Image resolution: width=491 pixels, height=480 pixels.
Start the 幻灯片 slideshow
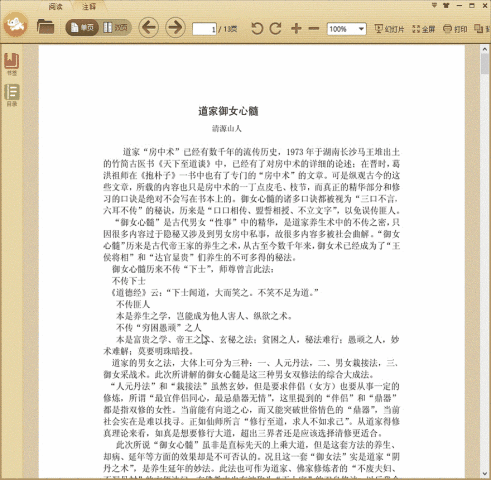(389, 29)
